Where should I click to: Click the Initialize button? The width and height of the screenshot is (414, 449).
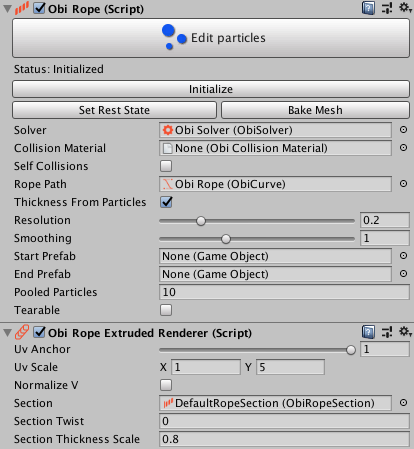211,89
